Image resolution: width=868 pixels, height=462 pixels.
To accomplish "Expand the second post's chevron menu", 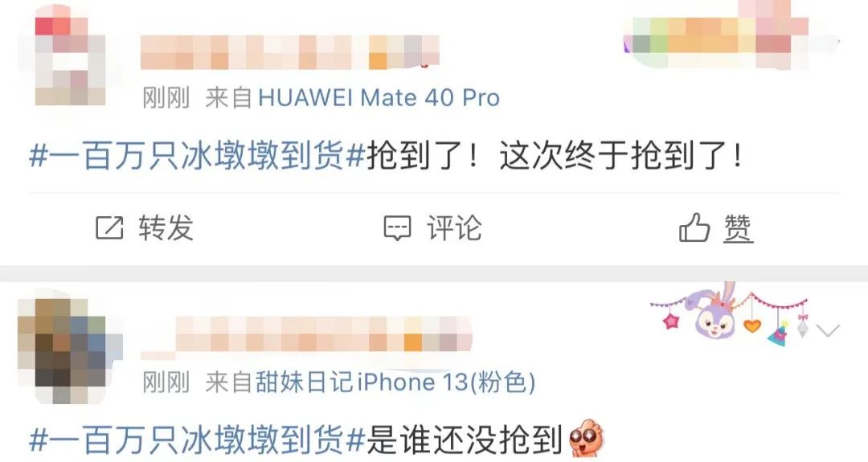I will [x=828, y=331].
